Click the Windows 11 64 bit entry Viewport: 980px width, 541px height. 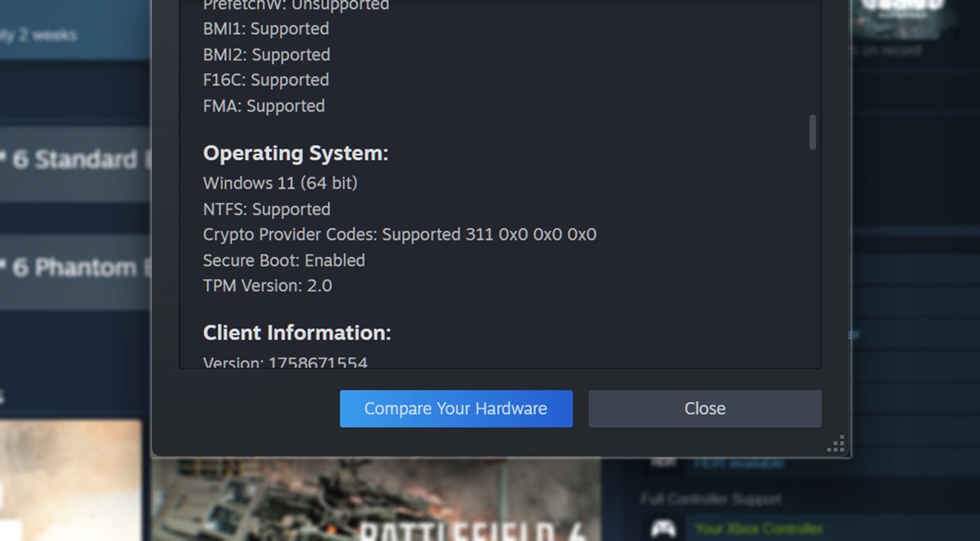click(x=280, y=183)
